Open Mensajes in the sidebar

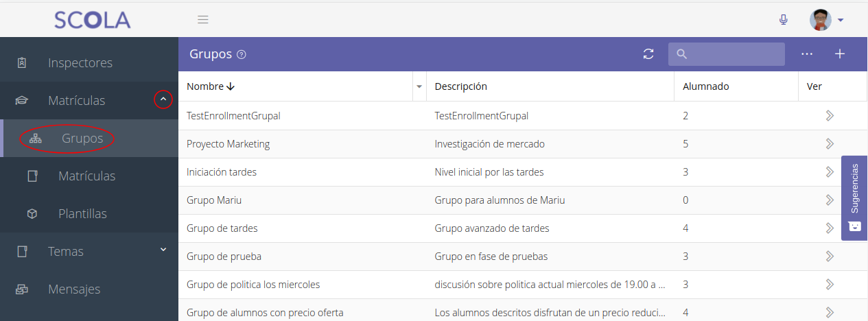click(x=89, y=289)
